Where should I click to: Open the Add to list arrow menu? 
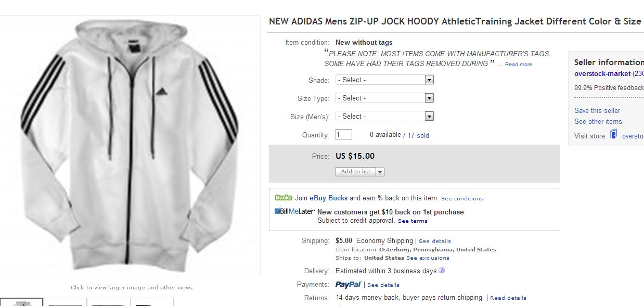pyautogui.click(x=380, y=172)
